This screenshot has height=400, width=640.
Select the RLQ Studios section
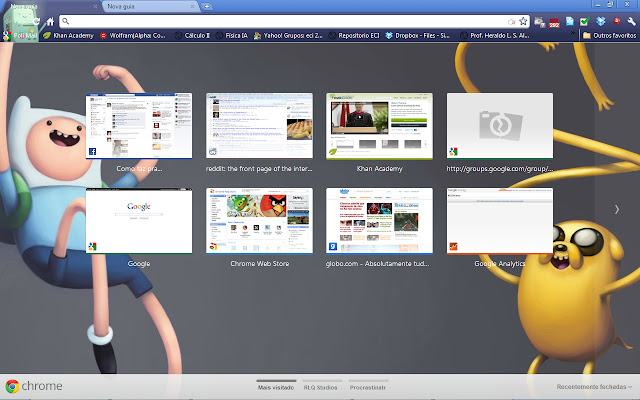(320, 387)
